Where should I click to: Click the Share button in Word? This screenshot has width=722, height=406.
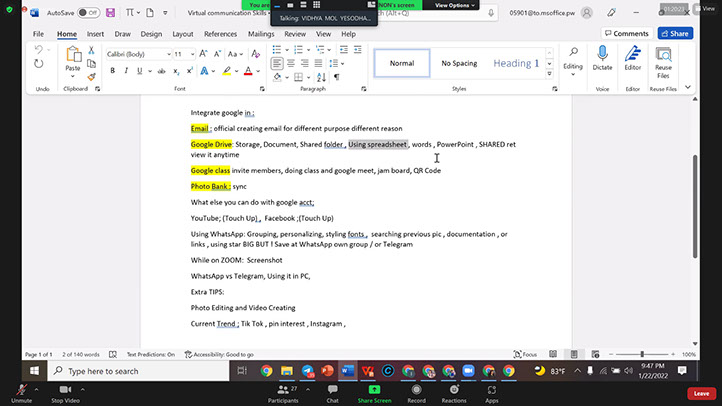pos(676,33)
